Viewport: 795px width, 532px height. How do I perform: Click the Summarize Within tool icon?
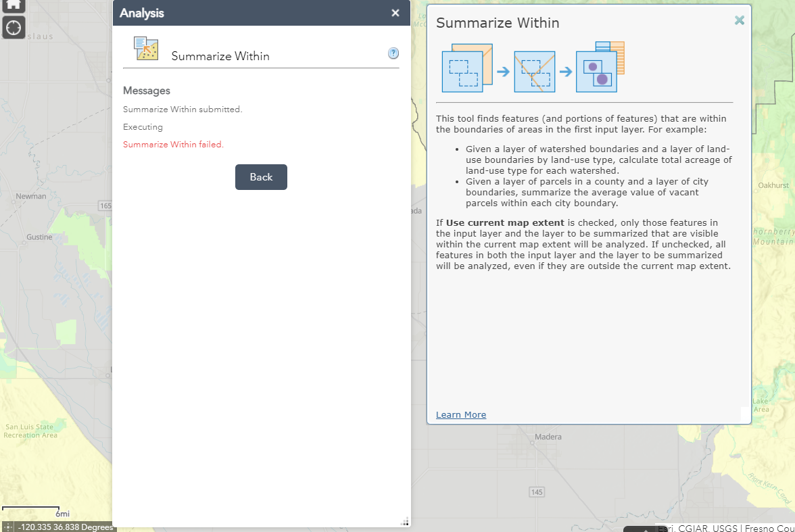point(146,49)
